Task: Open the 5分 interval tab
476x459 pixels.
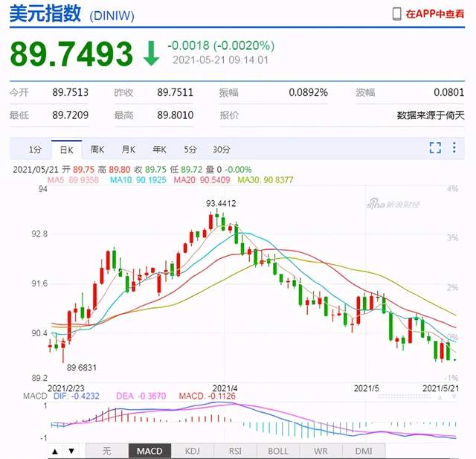Action: (190, 149)
